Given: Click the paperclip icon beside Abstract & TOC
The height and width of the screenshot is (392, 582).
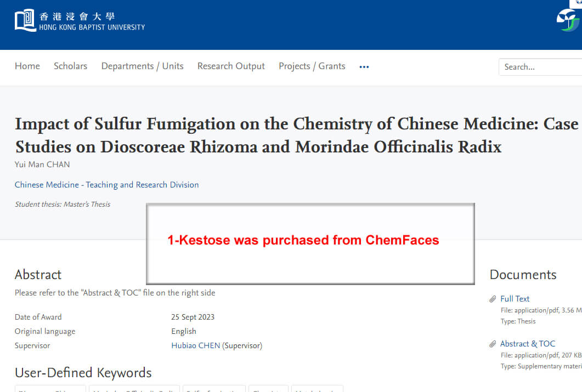Looking at the screenshot, I should point(493,344).
